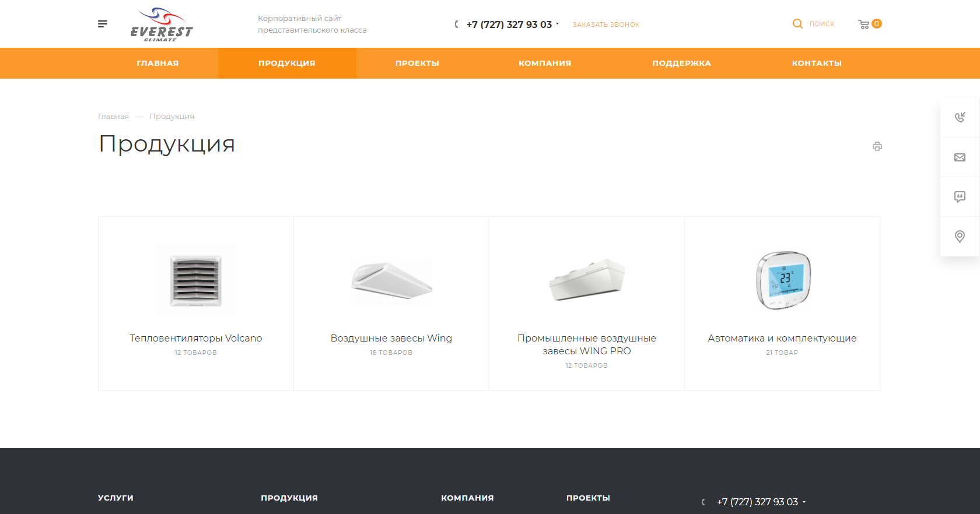Click header phone number +7 (727) 327 93 03
This screenshot has height=514, width=980.
point(509,24)
